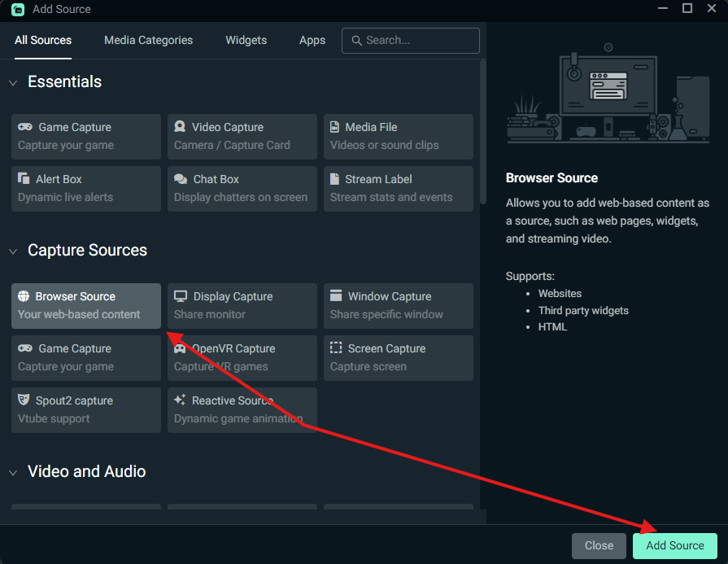Screen dimensions: 728x564
Task: Select the Reactive Source sparkle icon
Action: click(x=180, y=400)
